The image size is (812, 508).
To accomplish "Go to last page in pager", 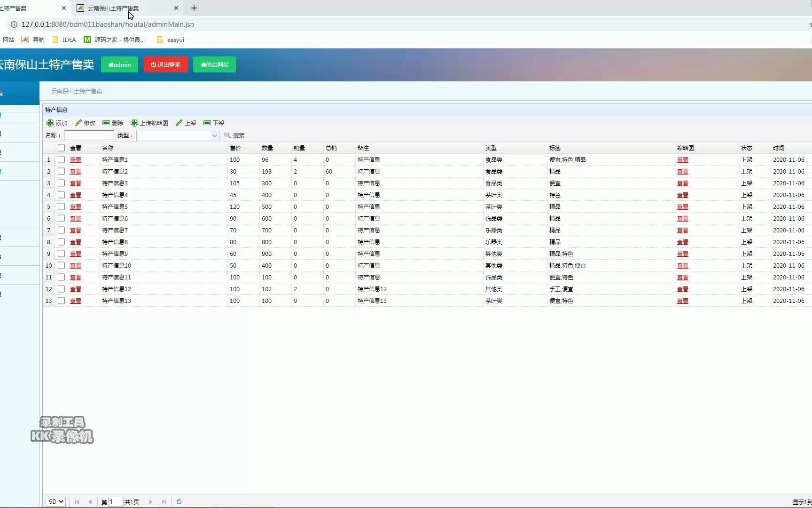I will click(x=164, y=502).
